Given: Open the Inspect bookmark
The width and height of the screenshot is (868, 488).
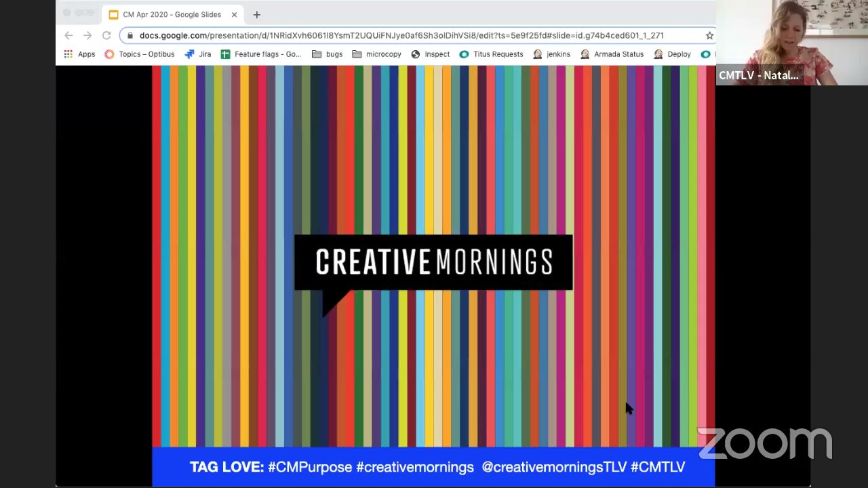Looking at the screenshot, I should click(x=431, y=54).
